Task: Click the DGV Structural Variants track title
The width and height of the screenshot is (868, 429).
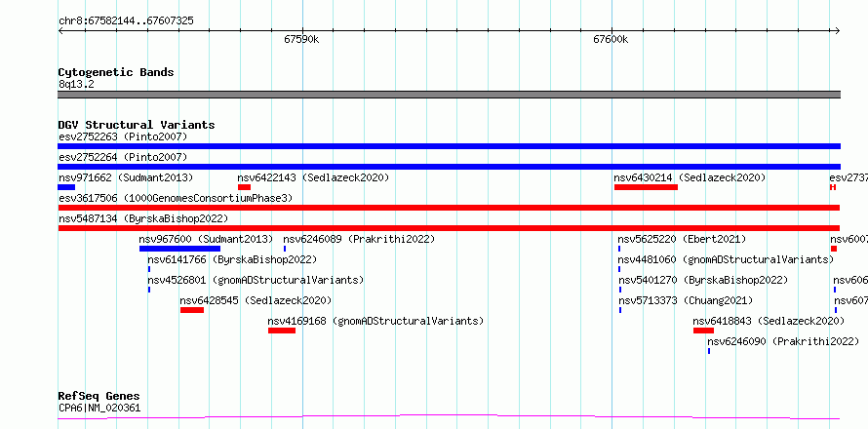Action: pos(137,125)
